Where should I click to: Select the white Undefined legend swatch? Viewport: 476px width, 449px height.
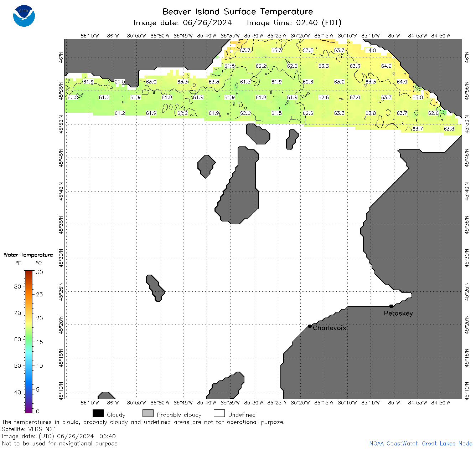click(219, 413)
